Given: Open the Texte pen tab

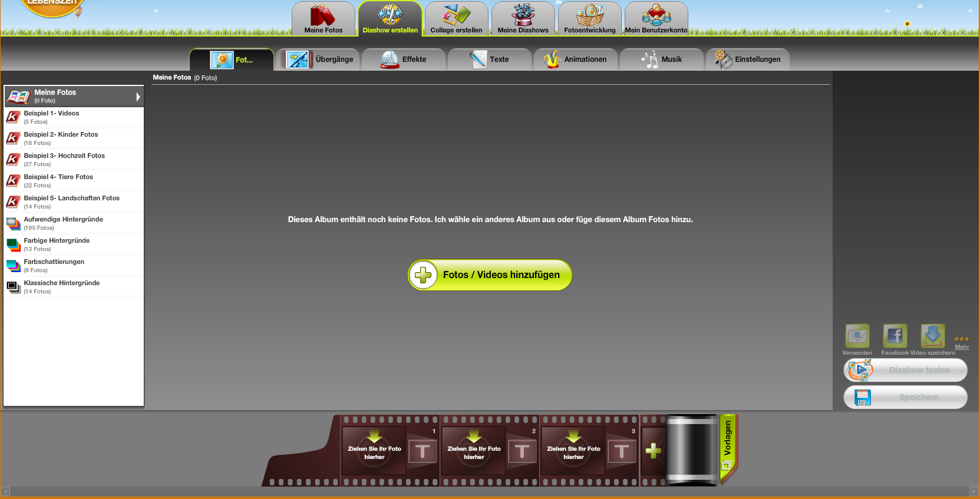Looking at the screenshot, I should [490, 60].
